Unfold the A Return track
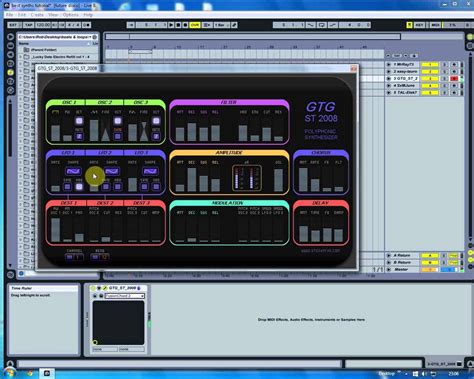The height and width of the screenshot is (379, 474). [388, 255]
